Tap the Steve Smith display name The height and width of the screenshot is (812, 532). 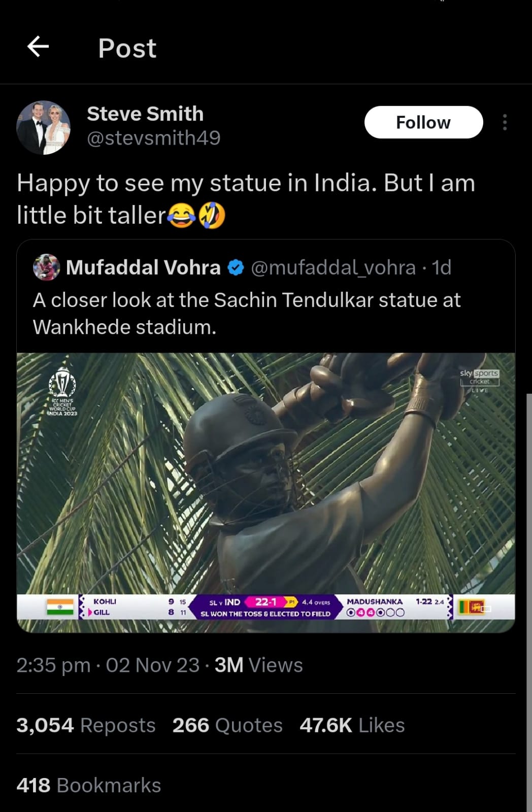click(x=145, y=114)
